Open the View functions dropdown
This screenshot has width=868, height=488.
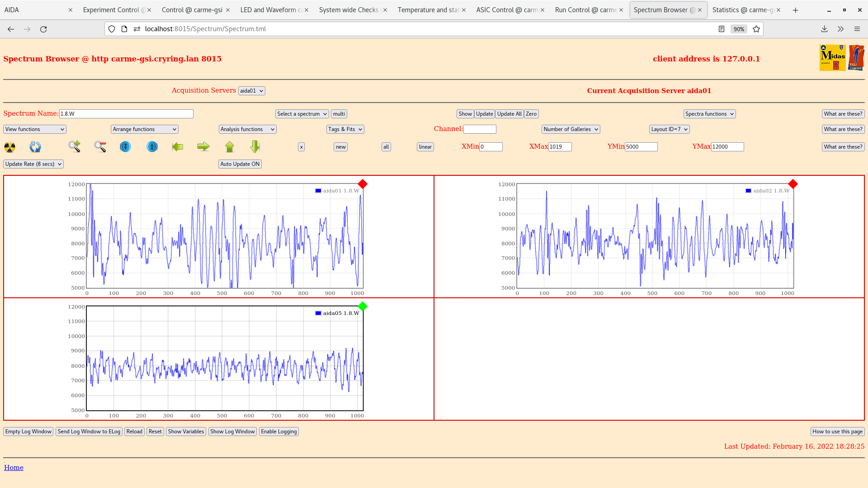tap(35, 129)
